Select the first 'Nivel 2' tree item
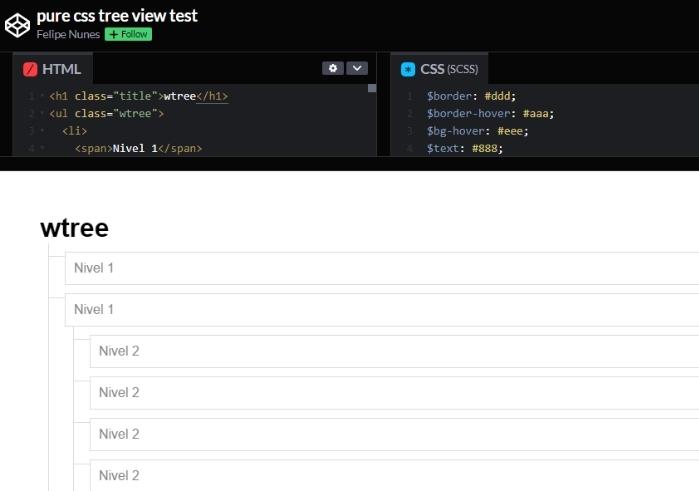This screenshot has height=491, width=699. tap(395, 351)
